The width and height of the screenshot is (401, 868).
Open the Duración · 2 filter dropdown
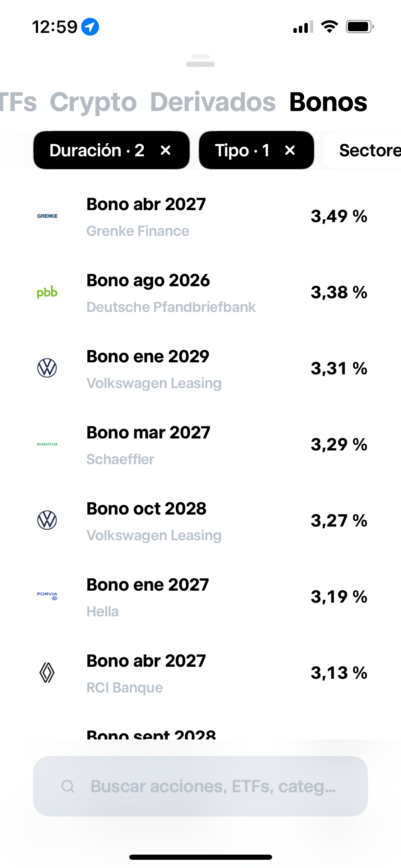pyautogui.click(x=97, y=150)
